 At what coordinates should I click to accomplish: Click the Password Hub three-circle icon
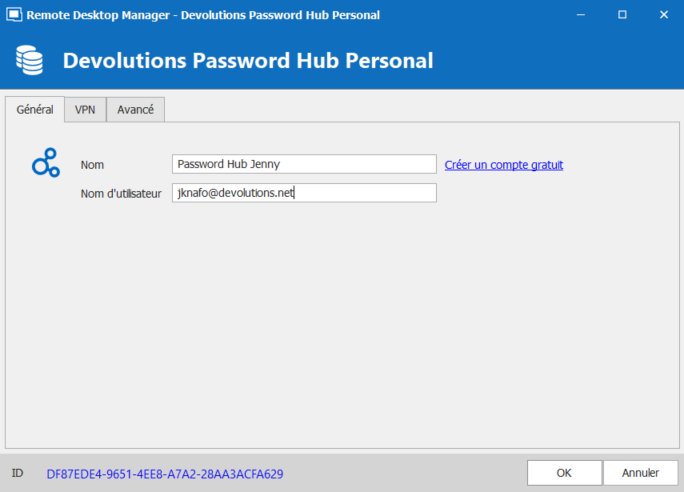45,162
